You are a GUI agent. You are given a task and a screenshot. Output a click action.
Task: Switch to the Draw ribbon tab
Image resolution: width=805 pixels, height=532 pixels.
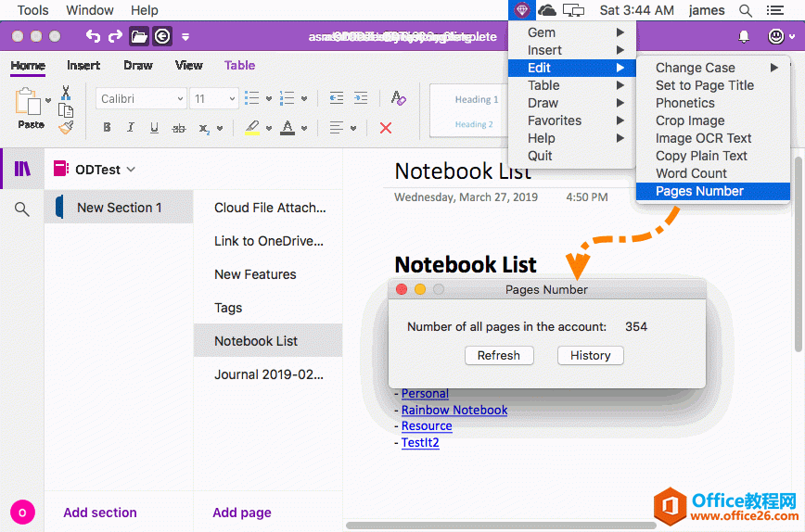click(x=137, y=65)
